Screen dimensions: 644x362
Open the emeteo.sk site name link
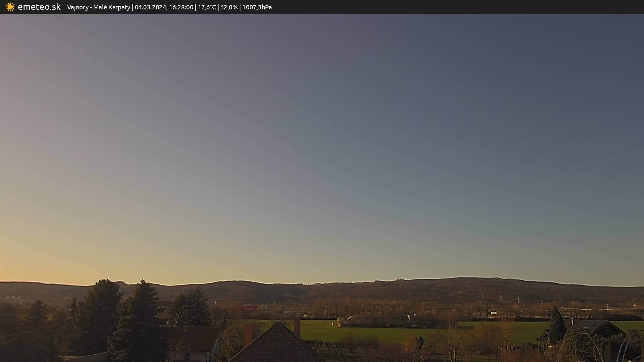click(39, 7)
